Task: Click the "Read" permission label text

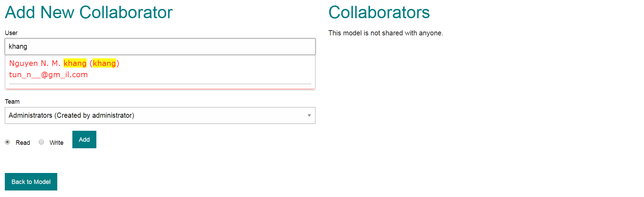Action: (23, 143)
